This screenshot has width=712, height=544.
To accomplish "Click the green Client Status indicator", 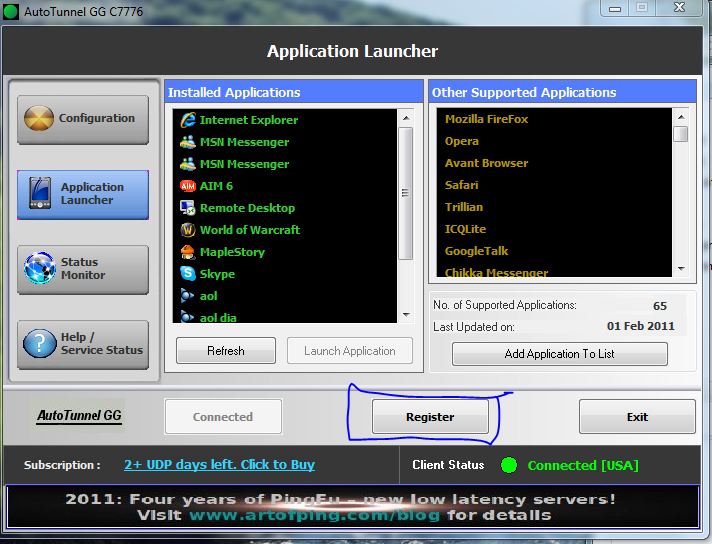I will point(509,465).
